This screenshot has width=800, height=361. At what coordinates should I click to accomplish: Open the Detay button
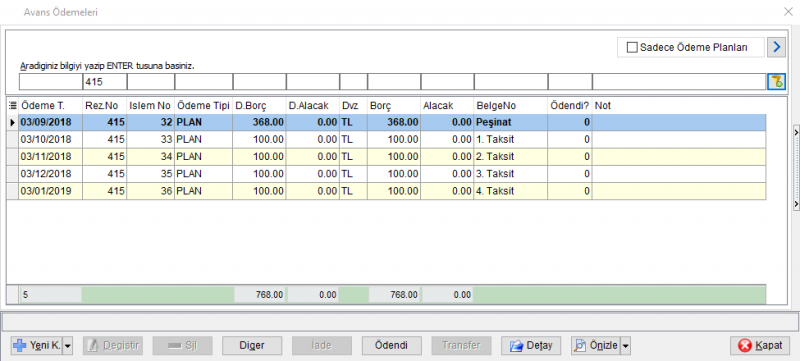point(531,345)
